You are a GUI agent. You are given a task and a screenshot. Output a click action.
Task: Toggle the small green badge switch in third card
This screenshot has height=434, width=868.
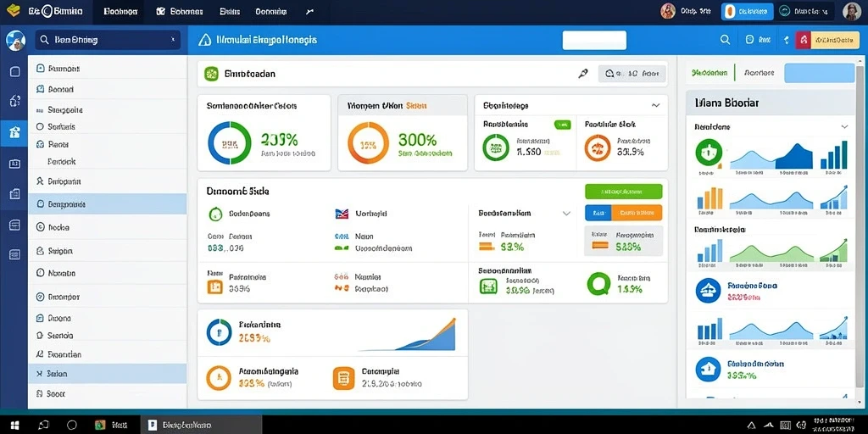(x=562, y=125)
